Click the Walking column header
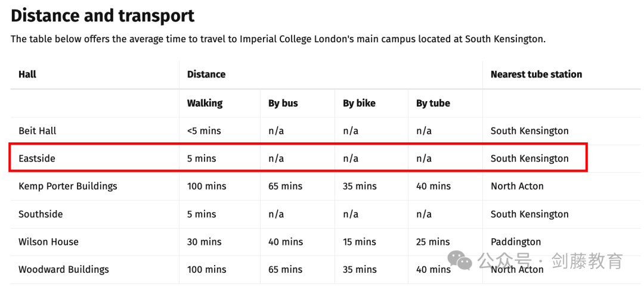The image size is (644, 287). [x=205, y=104]
